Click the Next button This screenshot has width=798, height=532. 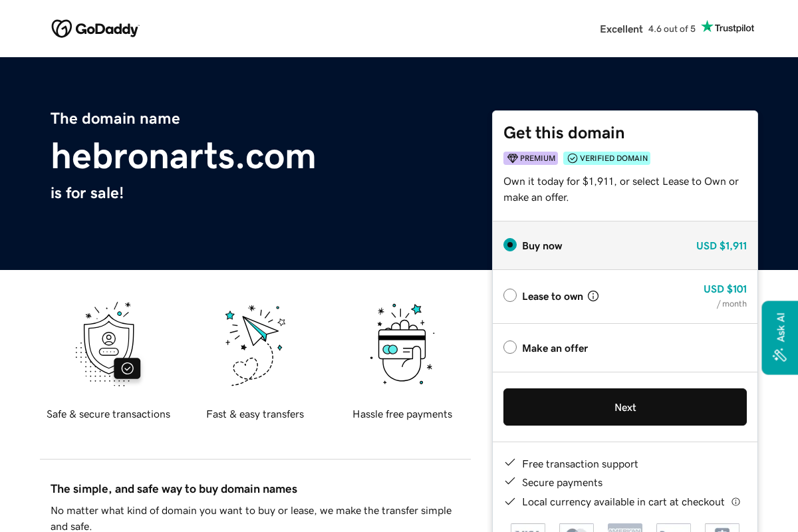click(625, 406)
